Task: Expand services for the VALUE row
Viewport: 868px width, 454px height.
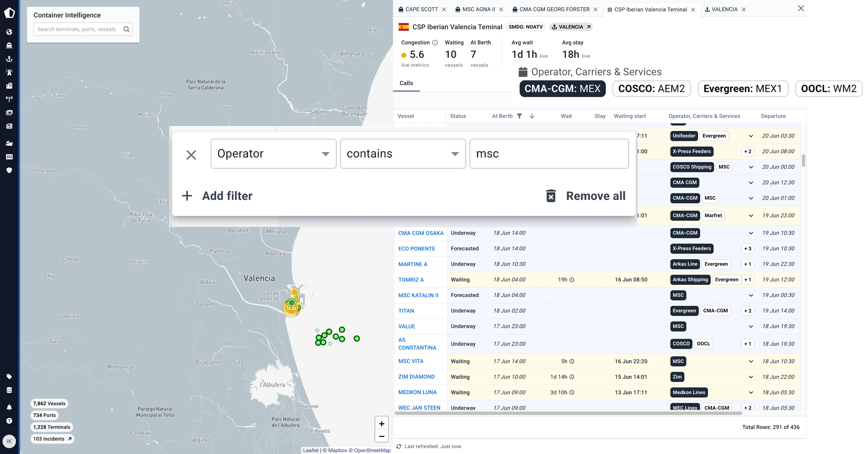Action: point(751,326)
